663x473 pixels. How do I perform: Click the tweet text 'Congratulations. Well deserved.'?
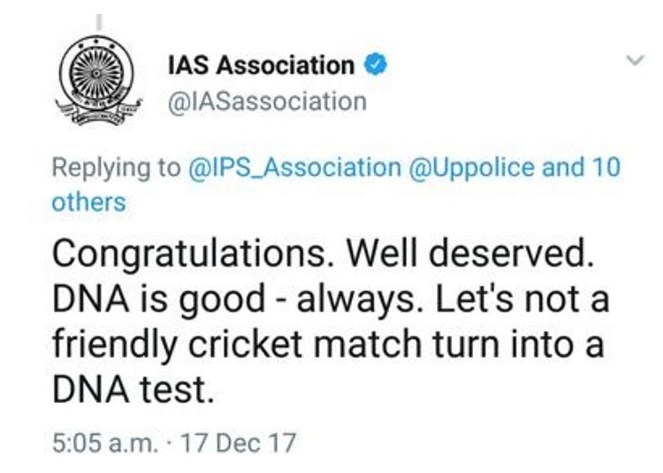(x=322, y=254)
